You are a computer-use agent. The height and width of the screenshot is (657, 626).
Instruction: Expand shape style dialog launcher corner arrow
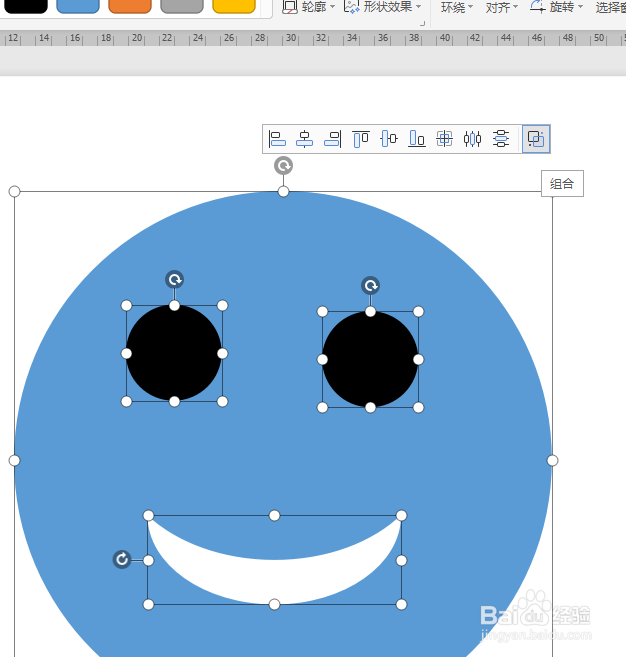pyautogui.click(x=422, y=24)
